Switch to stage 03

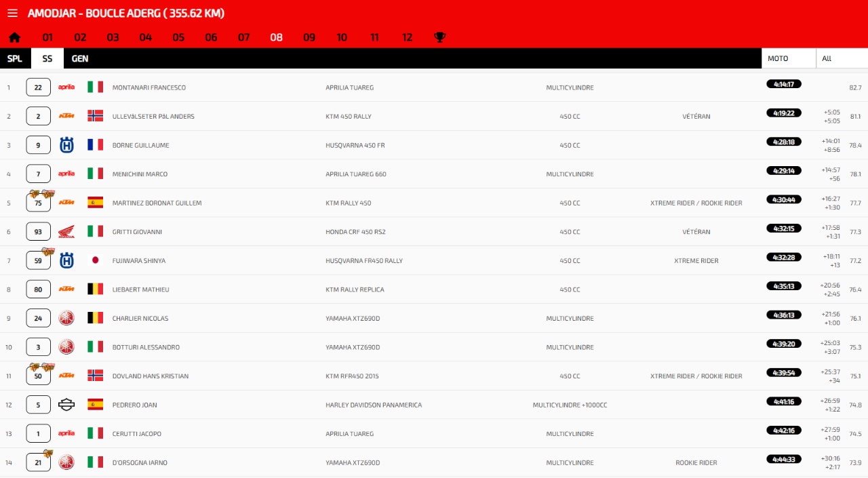point(113,37)
